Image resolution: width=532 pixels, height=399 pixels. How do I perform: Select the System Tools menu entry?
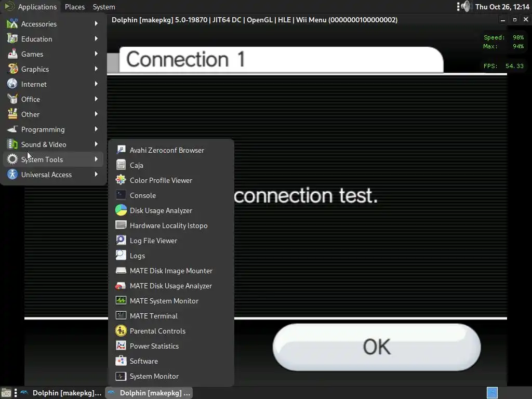(54, 159)
